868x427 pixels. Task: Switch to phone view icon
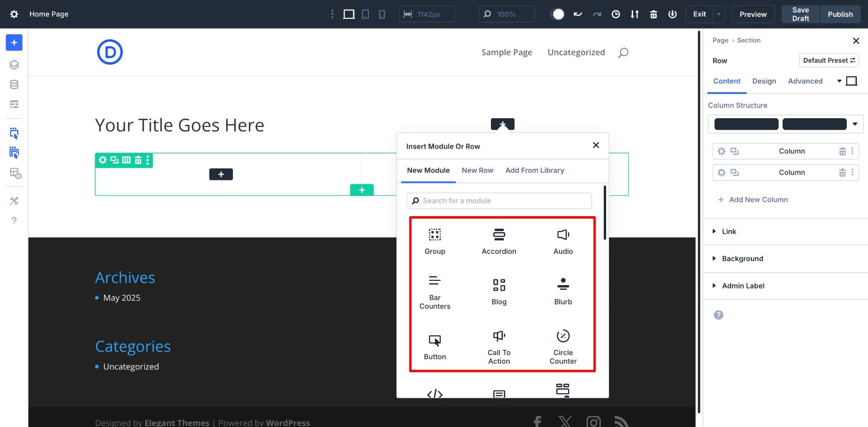point(382,14)
